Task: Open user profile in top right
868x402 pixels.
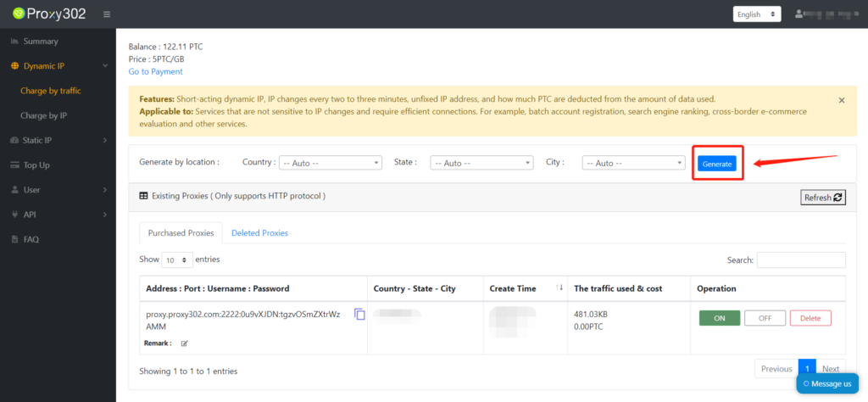Action: [x=826, y=14]
